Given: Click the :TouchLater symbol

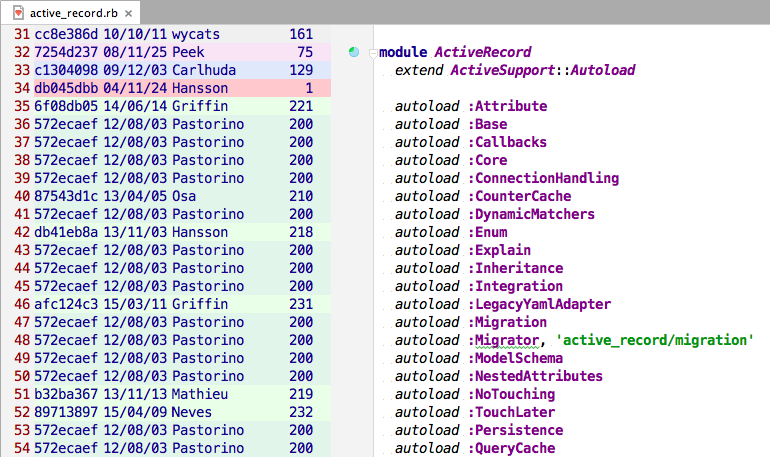Looking at the screenshot, I should click(511, 412).
